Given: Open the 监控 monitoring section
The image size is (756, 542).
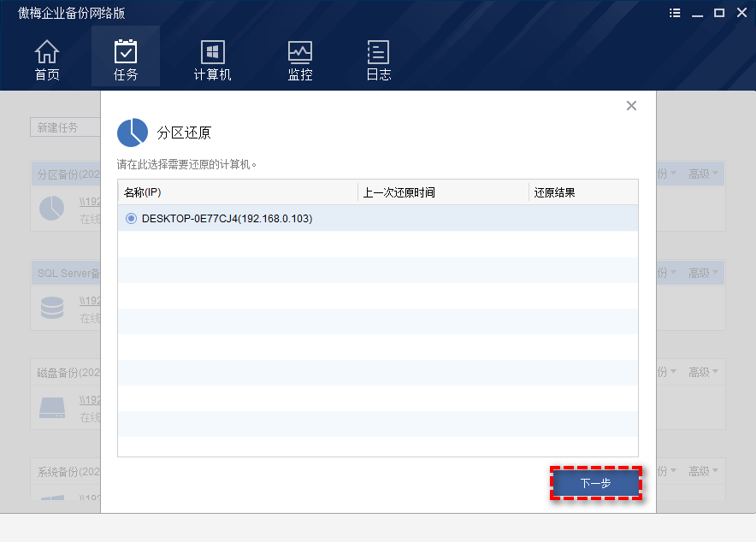Looking at the screenshot, I should click(300, 60).
